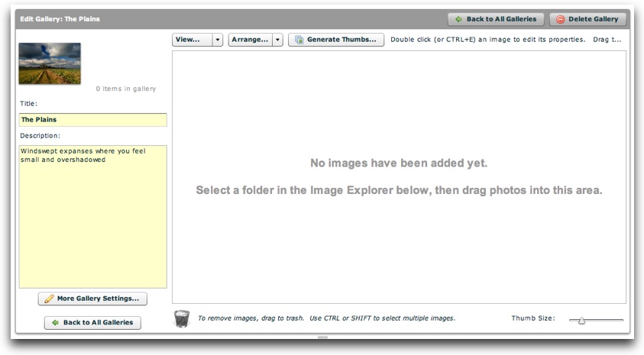Click the Thumb Size slider handle

pos(581,321)
